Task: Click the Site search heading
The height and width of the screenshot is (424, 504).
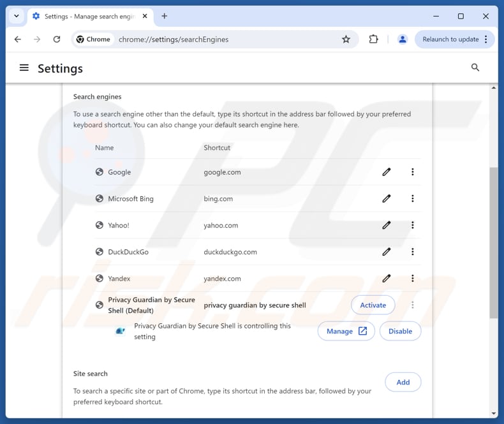Action: coord(91,374)
